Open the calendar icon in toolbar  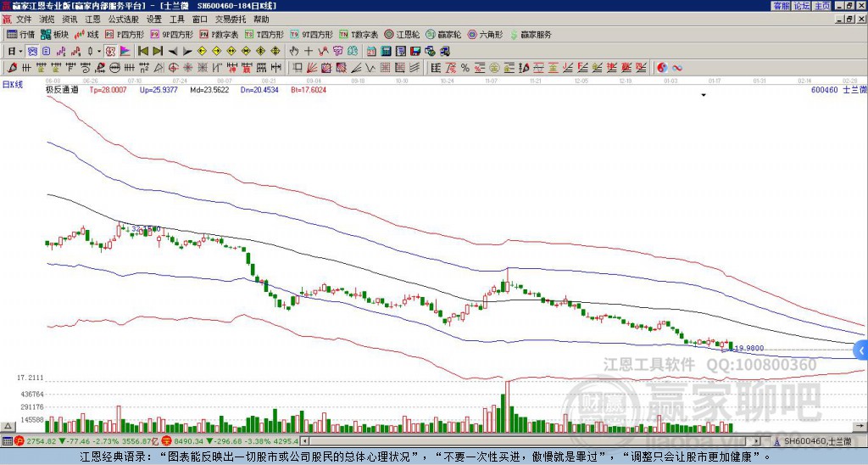(x=371, y=52)
